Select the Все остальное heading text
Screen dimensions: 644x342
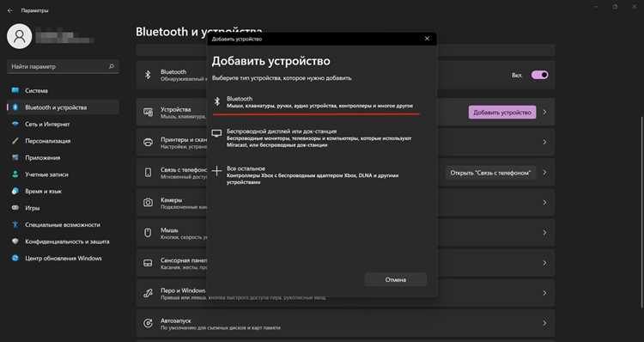point(246,168)
